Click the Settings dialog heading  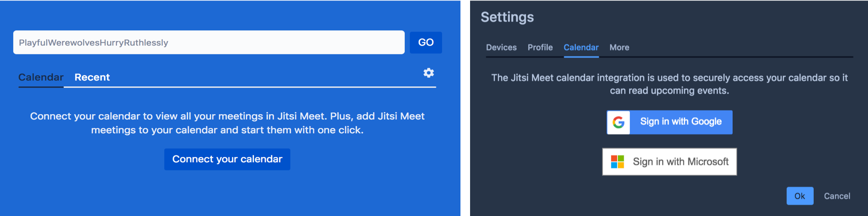click(x=507, y=17)
